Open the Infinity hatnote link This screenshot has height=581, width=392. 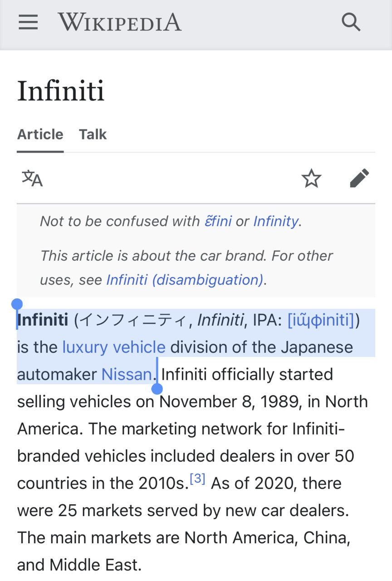276,221
